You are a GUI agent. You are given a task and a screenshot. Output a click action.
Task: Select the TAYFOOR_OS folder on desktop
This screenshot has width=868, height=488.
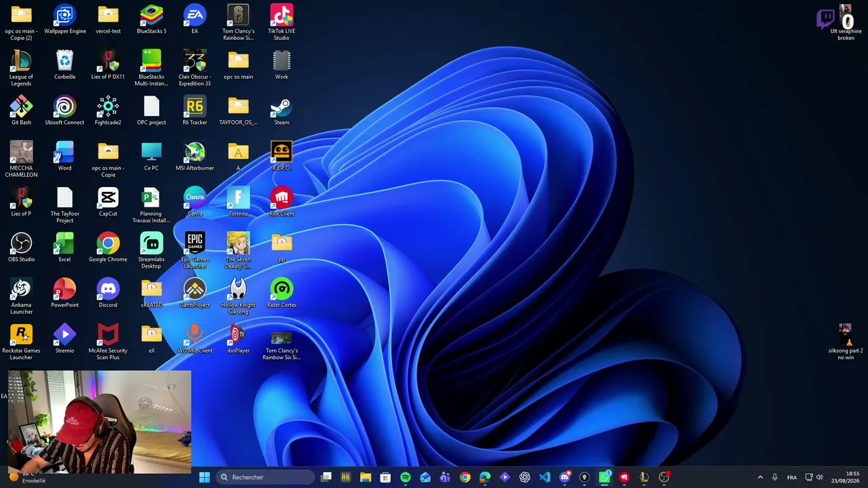click(x=238, y=110)
